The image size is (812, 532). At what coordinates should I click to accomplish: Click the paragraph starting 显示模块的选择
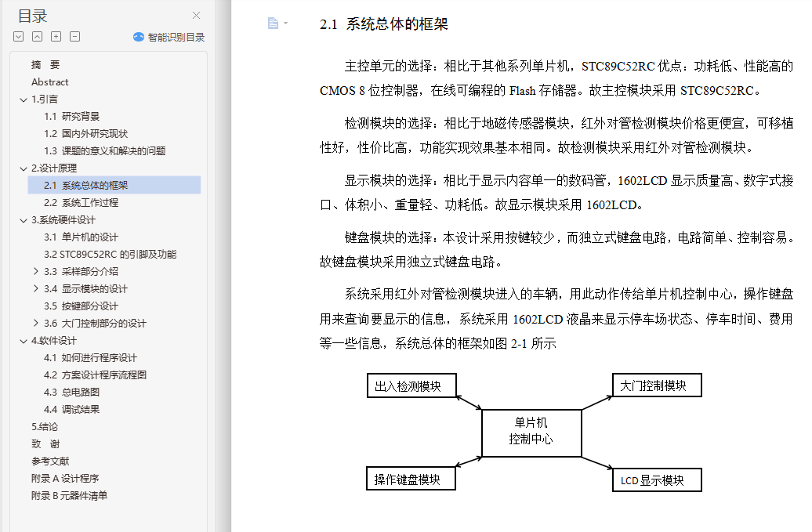pyautogui.click(x=556, y=193)
